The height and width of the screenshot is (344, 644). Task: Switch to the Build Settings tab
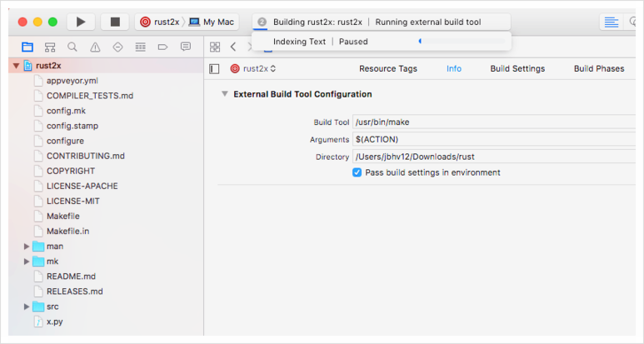[x=517, y=68]
